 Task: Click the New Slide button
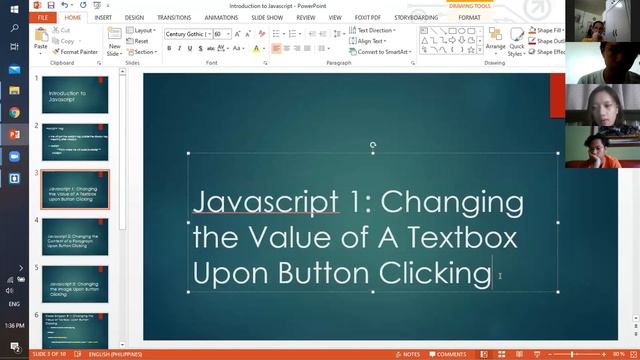tap(114, 42)
